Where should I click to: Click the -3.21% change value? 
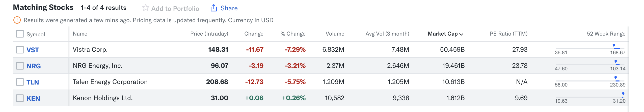pos(295,66)
